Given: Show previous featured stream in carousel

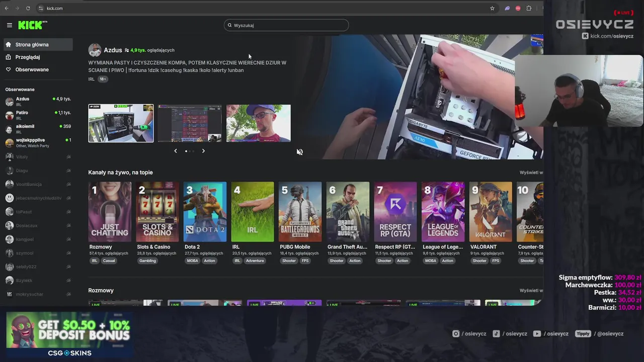Looking at the screenshot, I should coord(175,151).
